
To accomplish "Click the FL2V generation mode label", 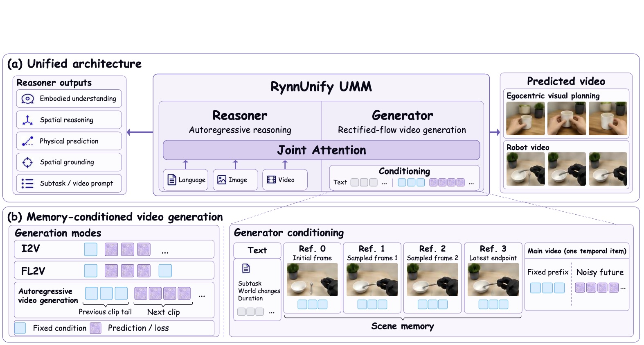I will pyautogui.click(x=33, y=271).
